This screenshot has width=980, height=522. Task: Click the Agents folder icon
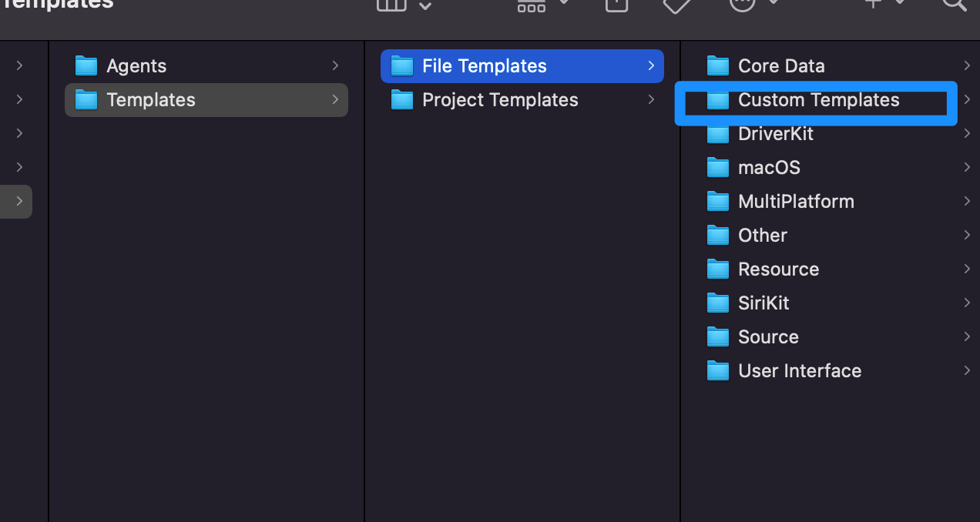(86, 66)
